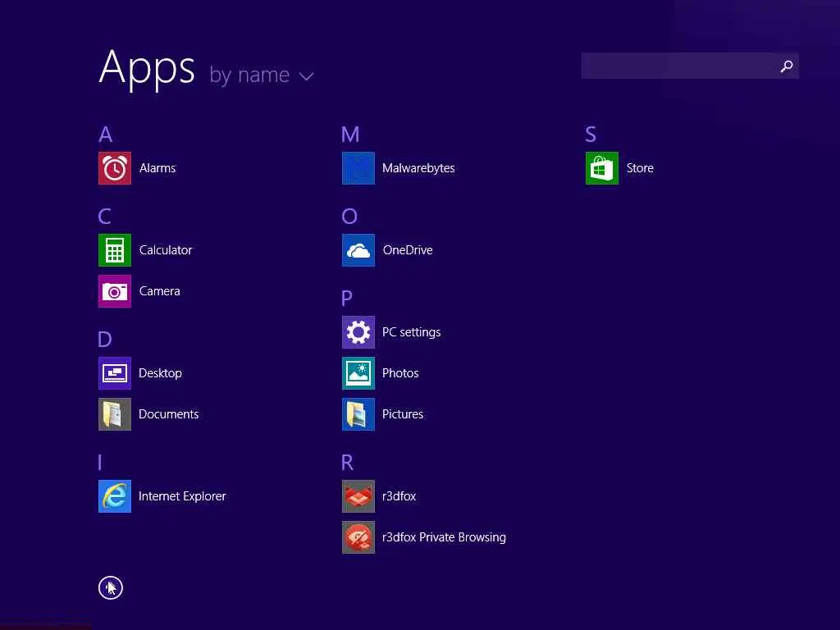Click the 'Desktop' text label
The width and height of the screenshot is (840, 630).
coord(160,373)
